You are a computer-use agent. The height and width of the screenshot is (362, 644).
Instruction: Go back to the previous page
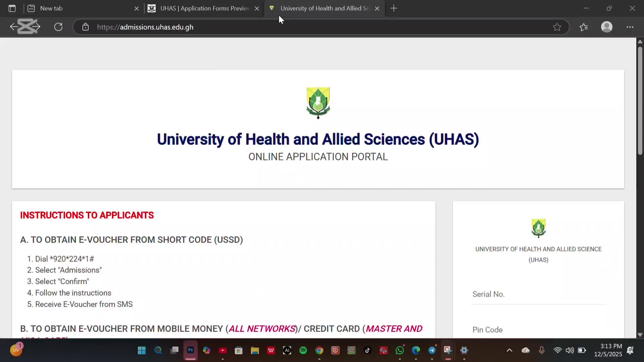[14, 27]
